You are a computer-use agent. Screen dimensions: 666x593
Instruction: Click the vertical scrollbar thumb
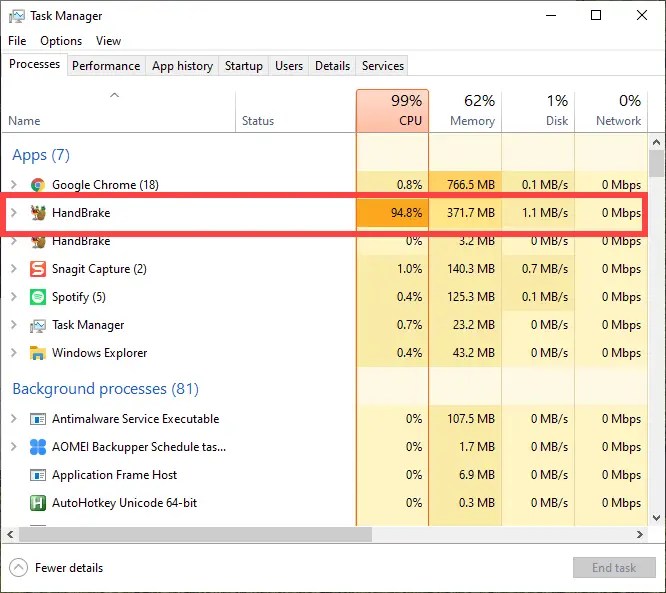(656, 164)
